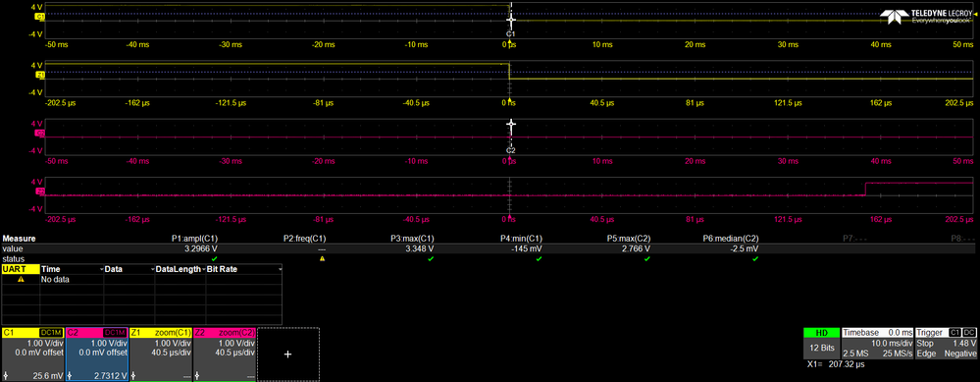
Task: Open the Z1 zoom(C1) descriptor box
Action: pos(161,355)
